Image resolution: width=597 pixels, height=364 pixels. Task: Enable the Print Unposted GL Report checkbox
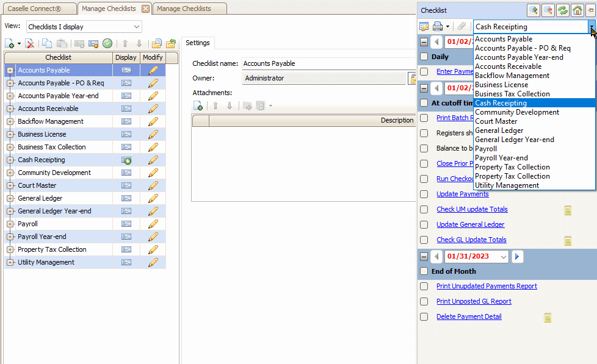click(424, 301)
